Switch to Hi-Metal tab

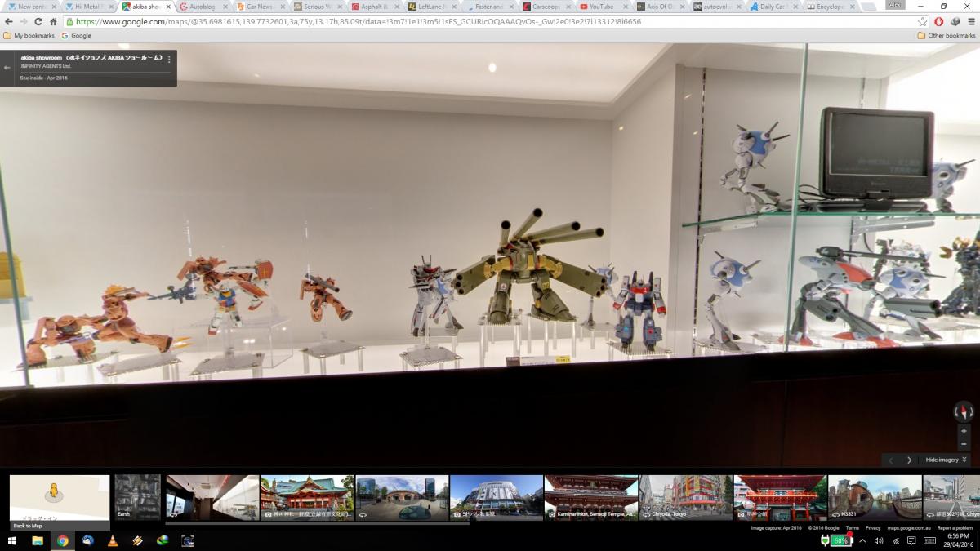point(90,7)
